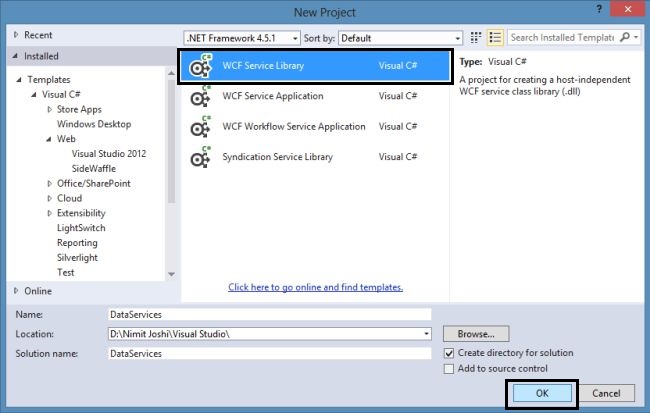Expand the Recent section
The height and width of the screenshot is (413, 650).
[x=16, y=35]
